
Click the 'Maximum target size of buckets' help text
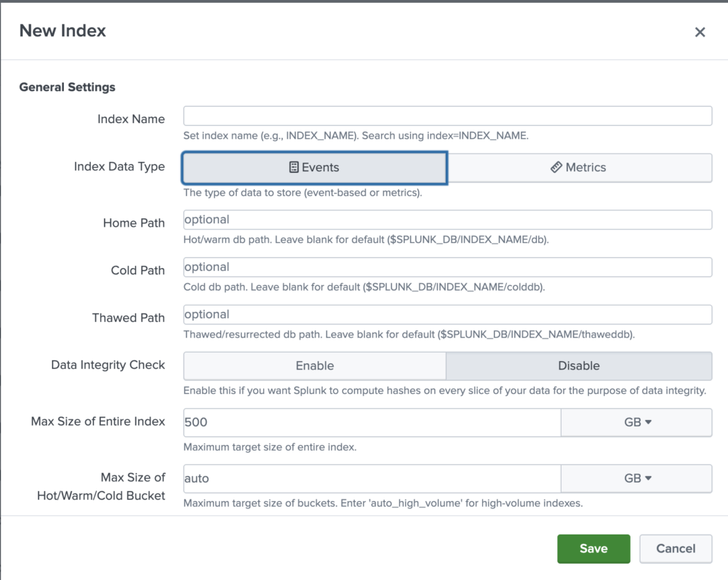click(383, 503)
